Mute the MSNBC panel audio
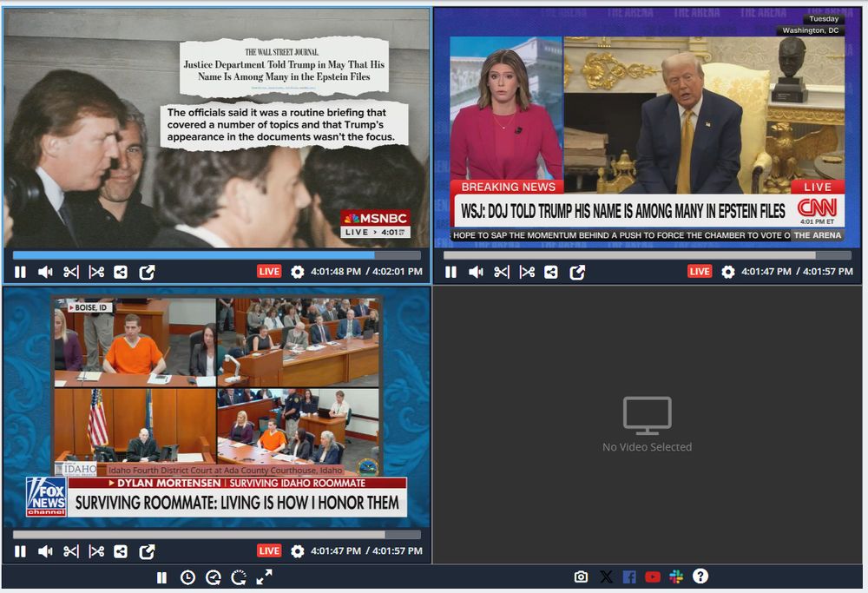This screenshot has width=868, height=593. tap(45, 272)
